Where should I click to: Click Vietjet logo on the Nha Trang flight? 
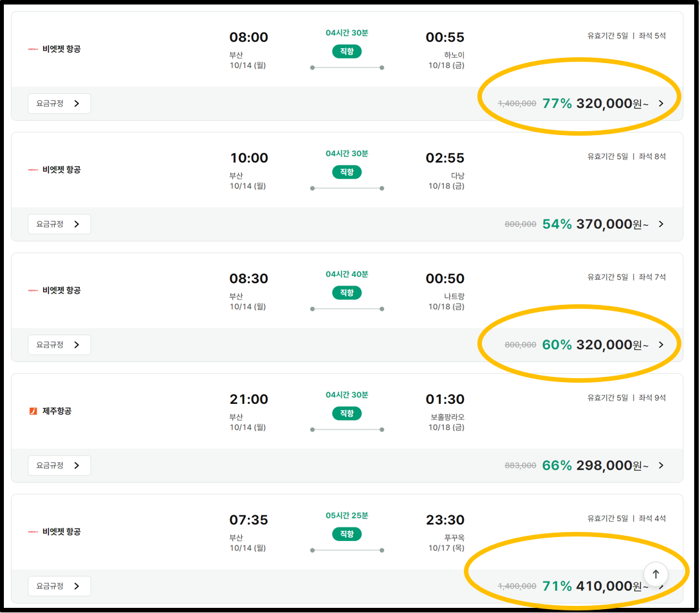[x=33, y=290]
